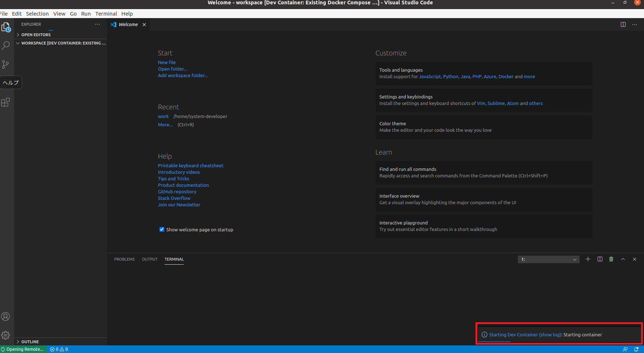Open the File menu

click(4, 14)
